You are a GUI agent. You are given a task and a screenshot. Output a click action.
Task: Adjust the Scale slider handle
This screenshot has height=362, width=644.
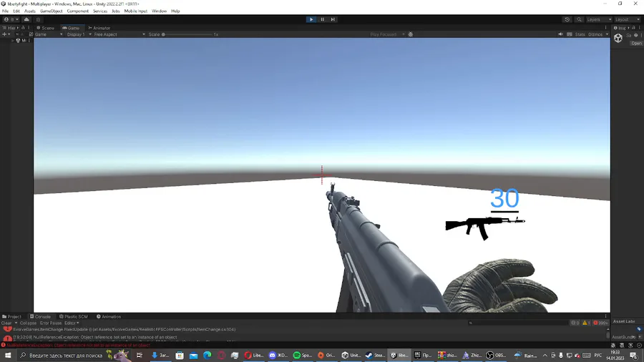click(x=163, y=34)
